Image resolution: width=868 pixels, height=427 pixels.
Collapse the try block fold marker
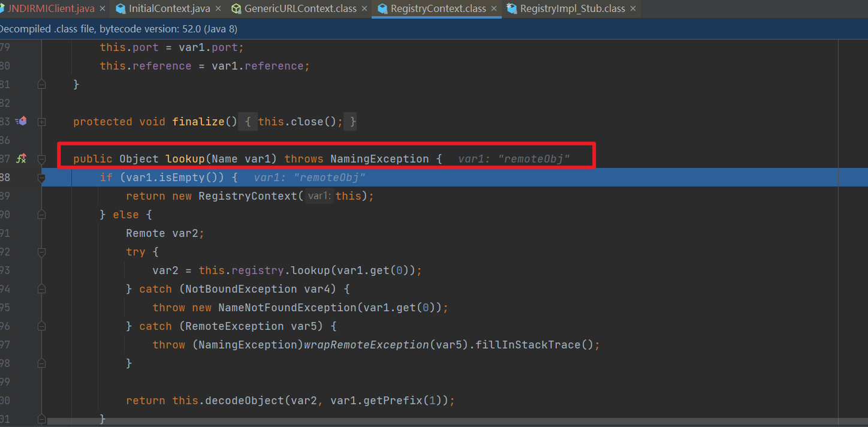(x=41, y=252)
